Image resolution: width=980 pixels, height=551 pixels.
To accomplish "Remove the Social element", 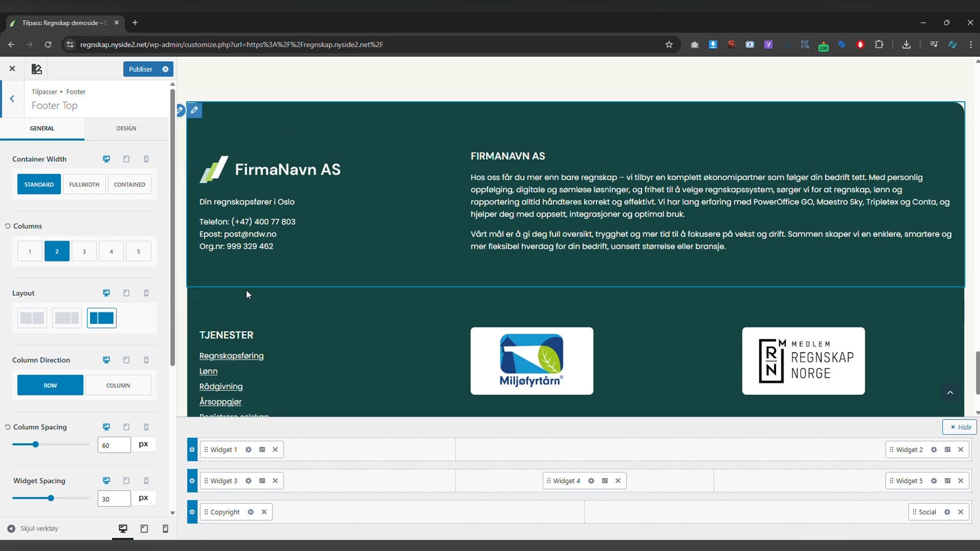I will [x=961, y=512].
